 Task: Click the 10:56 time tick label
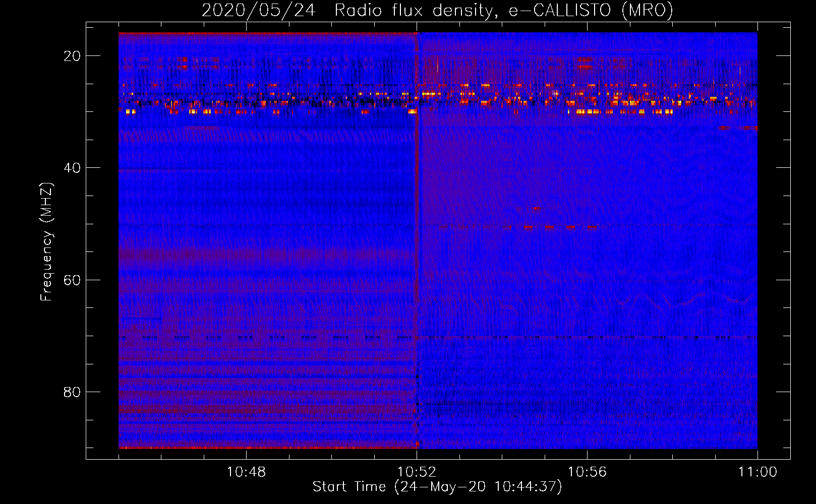click(x=587, y=472)
